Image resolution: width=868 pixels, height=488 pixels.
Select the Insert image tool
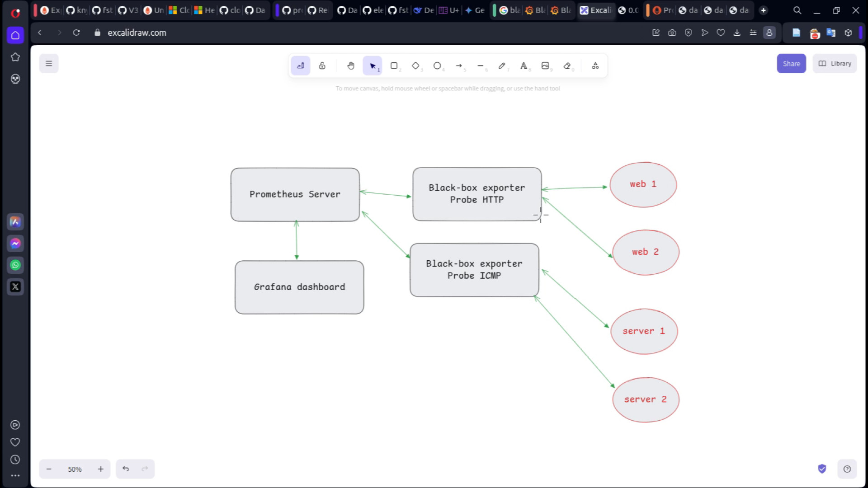(545, 66)
